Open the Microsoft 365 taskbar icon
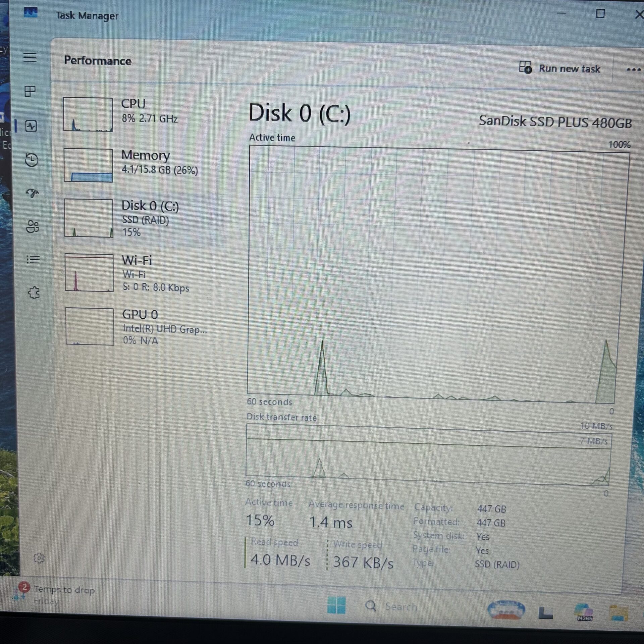644x644 pixels. [x=584, y=612]
